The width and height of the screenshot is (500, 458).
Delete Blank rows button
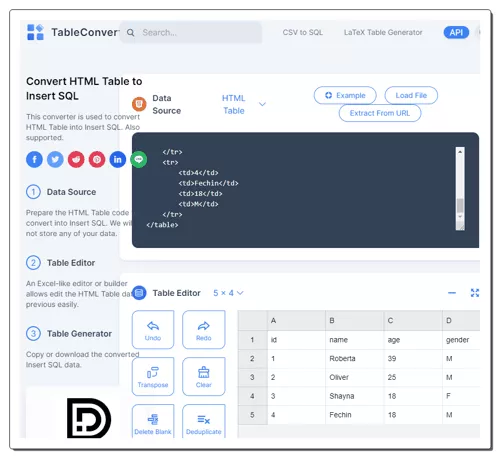153,421
